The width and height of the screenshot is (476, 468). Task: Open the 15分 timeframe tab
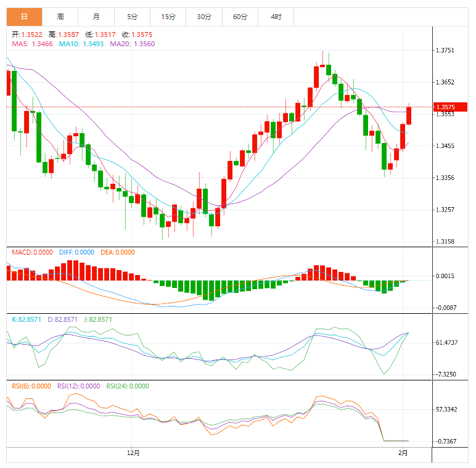point(168,17)
